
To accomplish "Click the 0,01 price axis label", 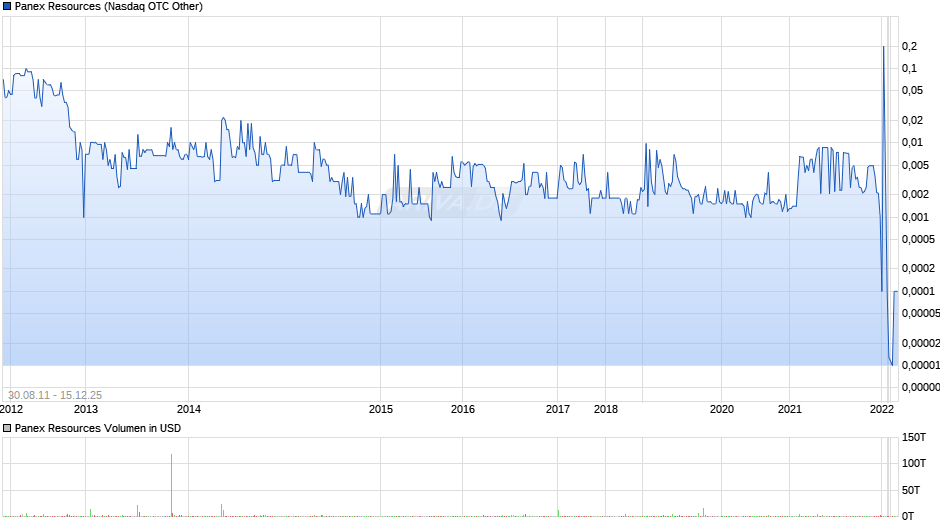I will (x=912, y=143).
